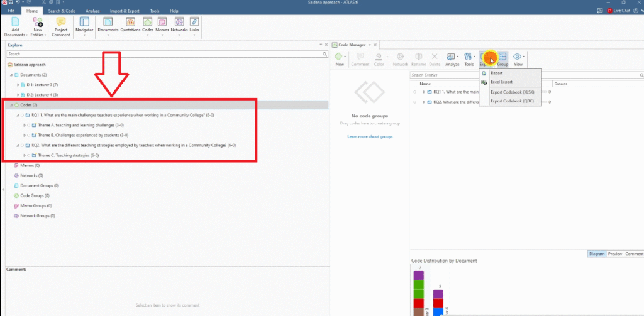
Task: Expand the D 1: Lecturer 3 document
Action: point(18,85)
